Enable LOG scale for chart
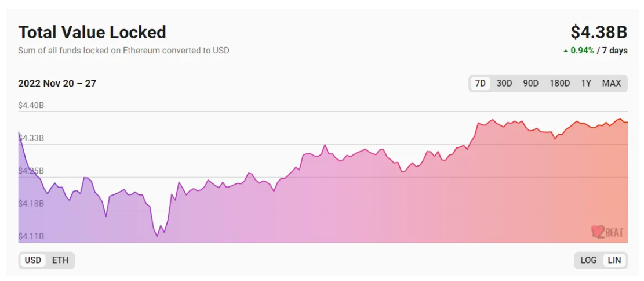Image resolution: width=644 pixels, height=281 pixels. [588, 260]
